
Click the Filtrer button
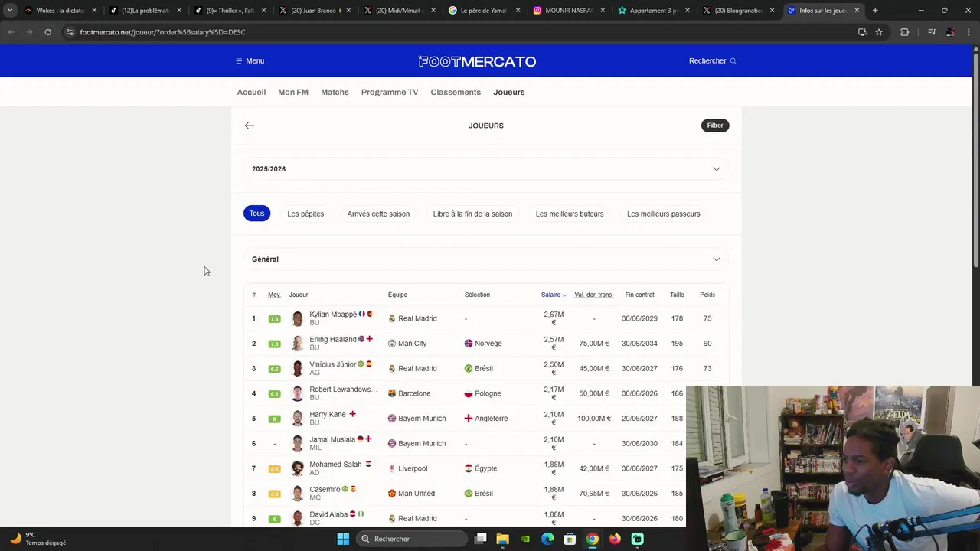pos(715,126)
